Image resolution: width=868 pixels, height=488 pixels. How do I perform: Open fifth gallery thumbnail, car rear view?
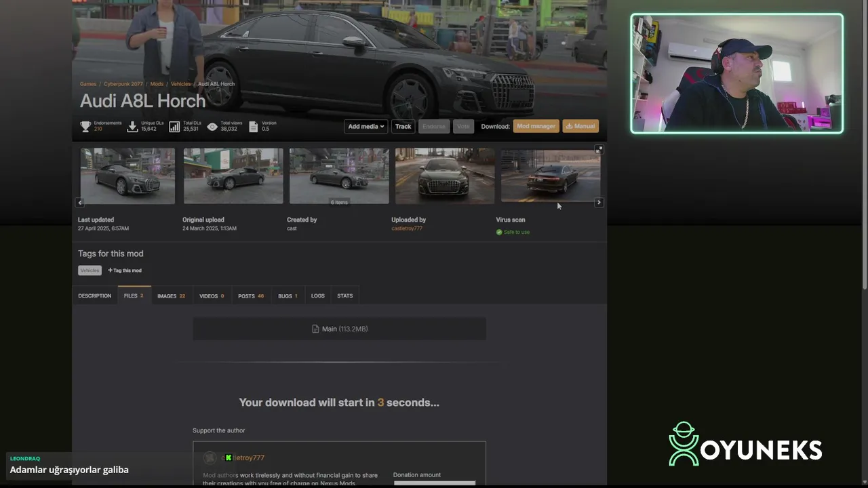[551, 176]
